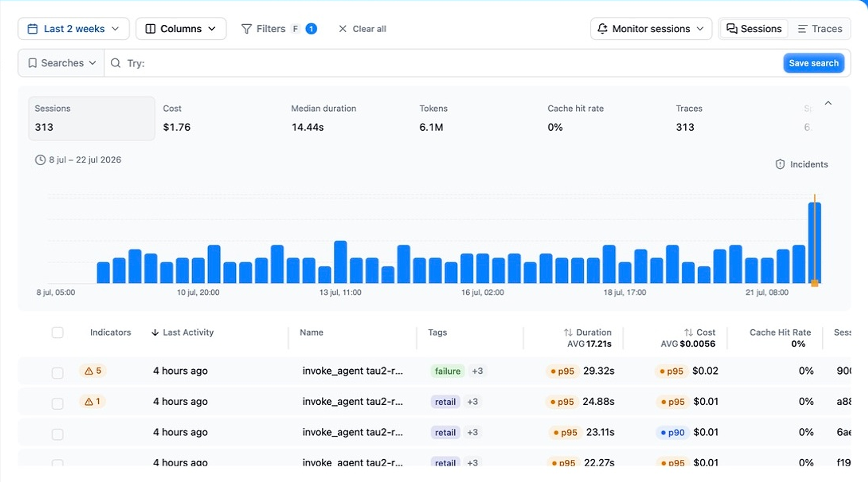Image resolution: width=868 pixels, height=482 pixels.
Task: Toggle the select-all header checkbox
Action: click(x=57, y=332)
